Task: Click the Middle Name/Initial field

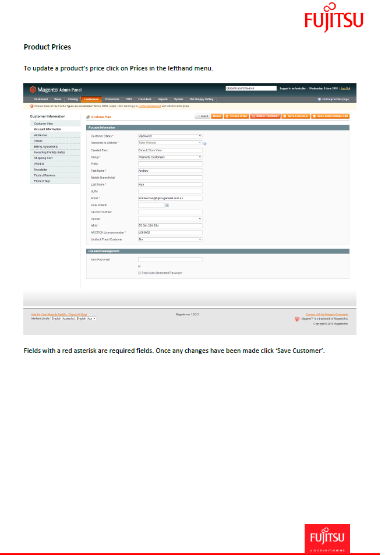Action: [x=170, y=178]
